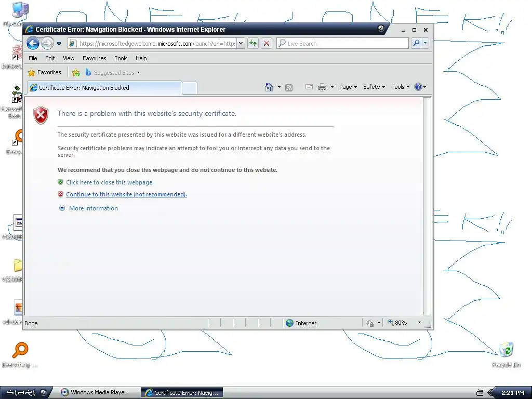Click the IE logo in title bar
Screen dimensions: 532x399
[x=30, y=29]
